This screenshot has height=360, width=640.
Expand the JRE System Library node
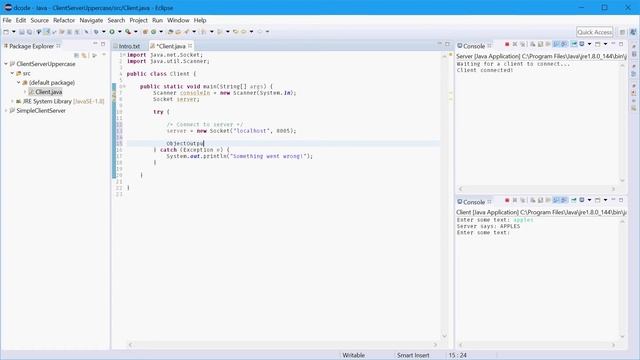pos(12,101)
